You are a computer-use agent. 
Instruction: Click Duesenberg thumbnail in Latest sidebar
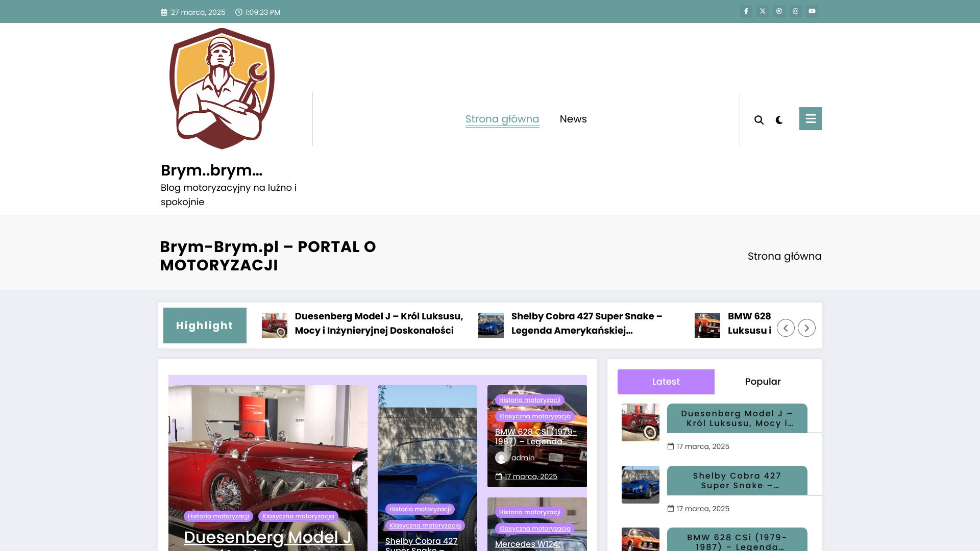coord(641,422)
